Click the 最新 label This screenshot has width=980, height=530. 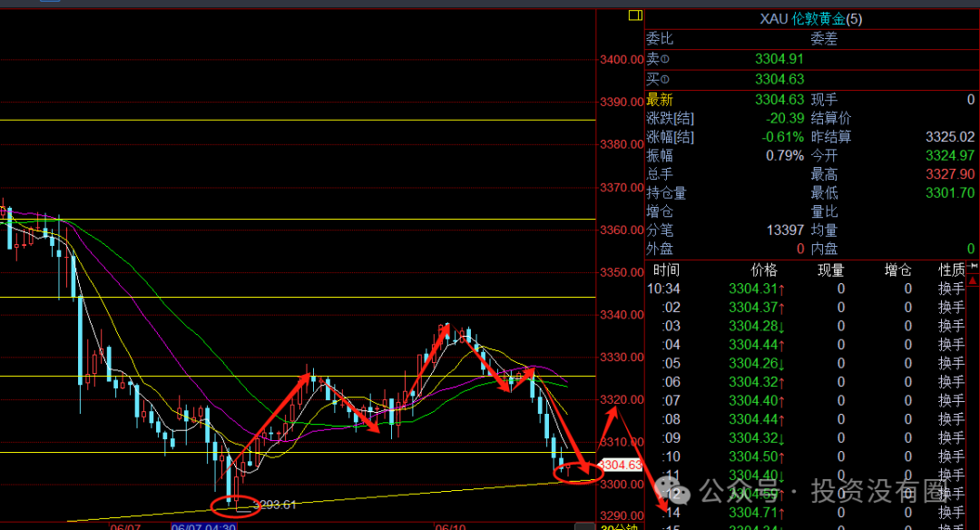click(660, 100)
